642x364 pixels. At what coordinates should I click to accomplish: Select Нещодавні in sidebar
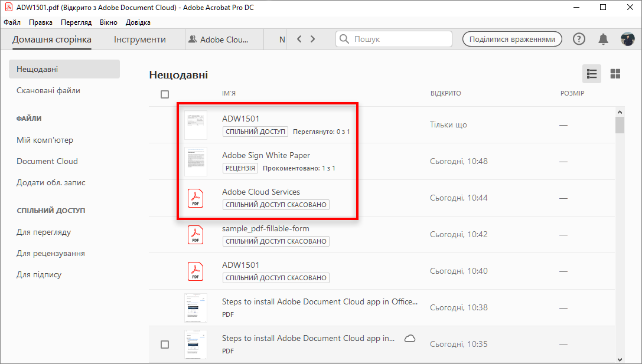point(64,69)
